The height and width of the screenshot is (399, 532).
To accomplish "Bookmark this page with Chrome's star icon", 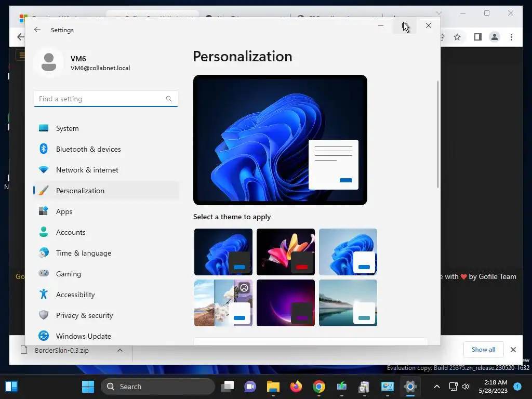I will [x=457, y=37].
